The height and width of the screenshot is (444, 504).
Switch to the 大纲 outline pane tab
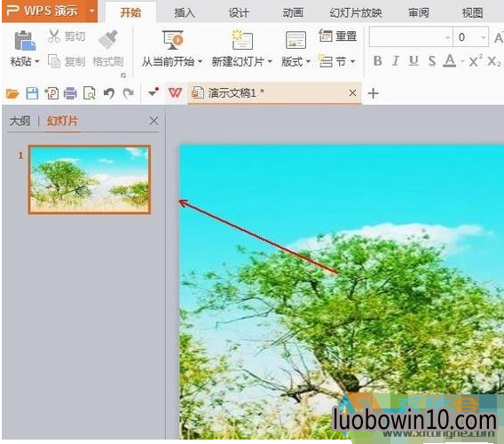coord(20,121)
